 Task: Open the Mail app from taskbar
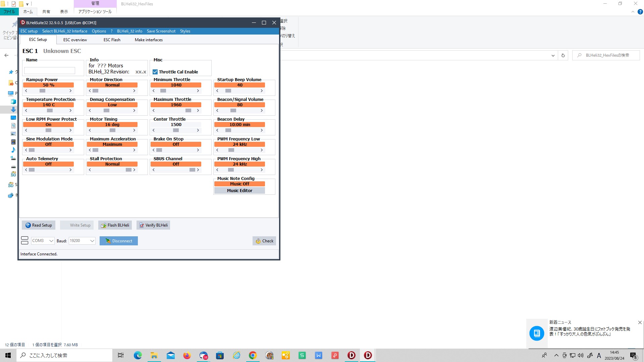171,355
